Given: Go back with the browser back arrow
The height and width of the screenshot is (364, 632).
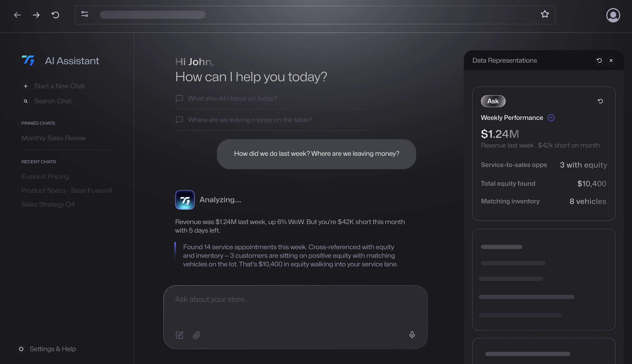Looking at the screenshot, I should (x=17, y=15).
